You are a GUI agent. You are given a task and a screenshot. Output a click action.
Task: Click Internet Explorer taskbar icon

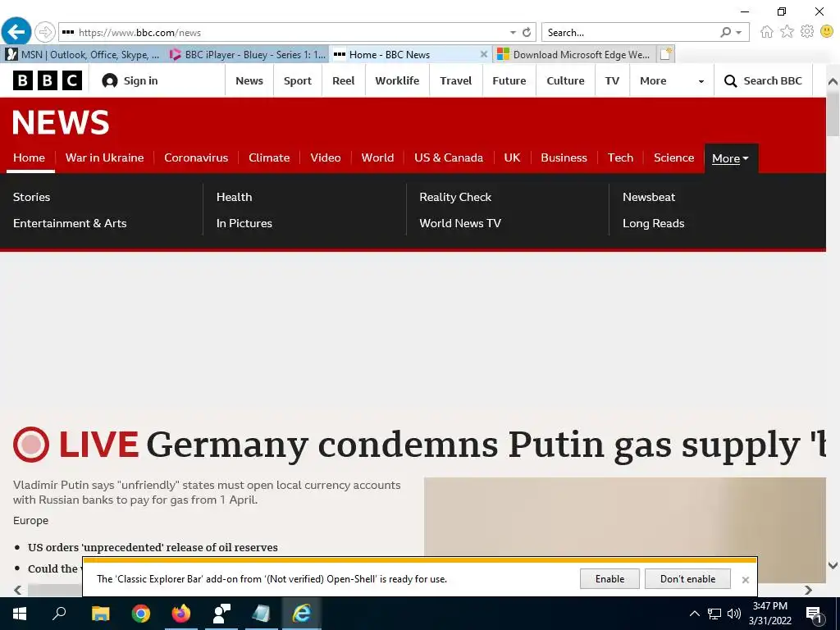(x=301, y=614)
